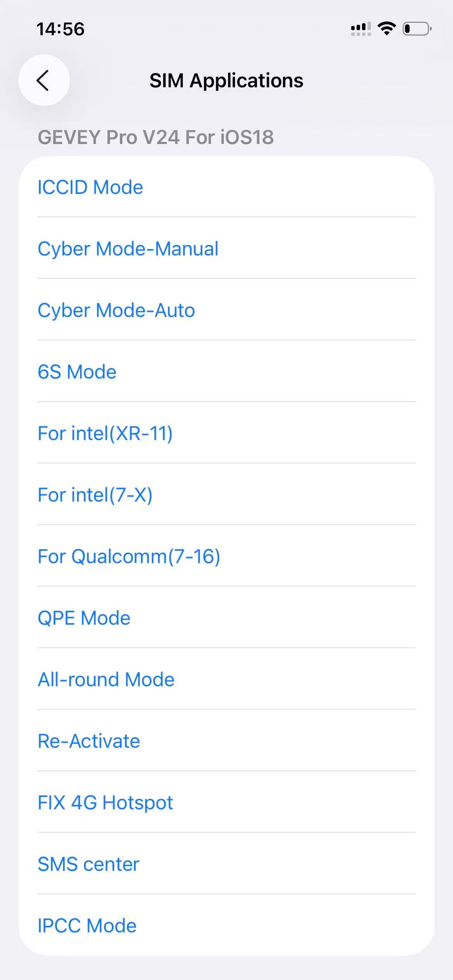Select 6S Mode
Viewport: 453px width, 980px height.
(x=76, y=371)
